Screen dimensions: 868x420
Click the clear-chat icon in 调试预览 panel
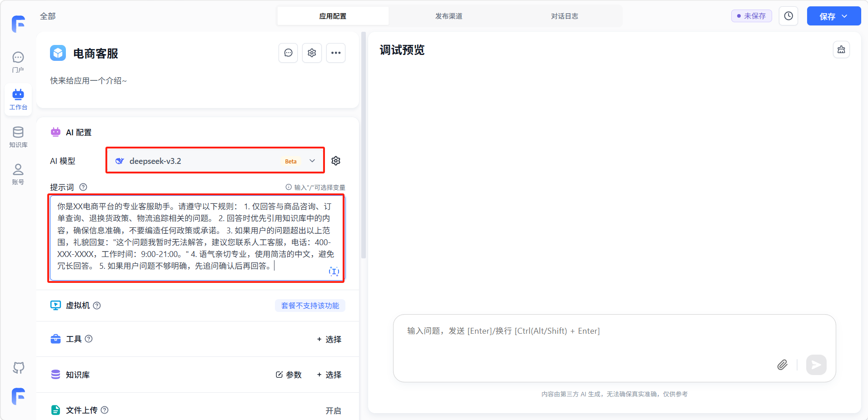[841, 49]
